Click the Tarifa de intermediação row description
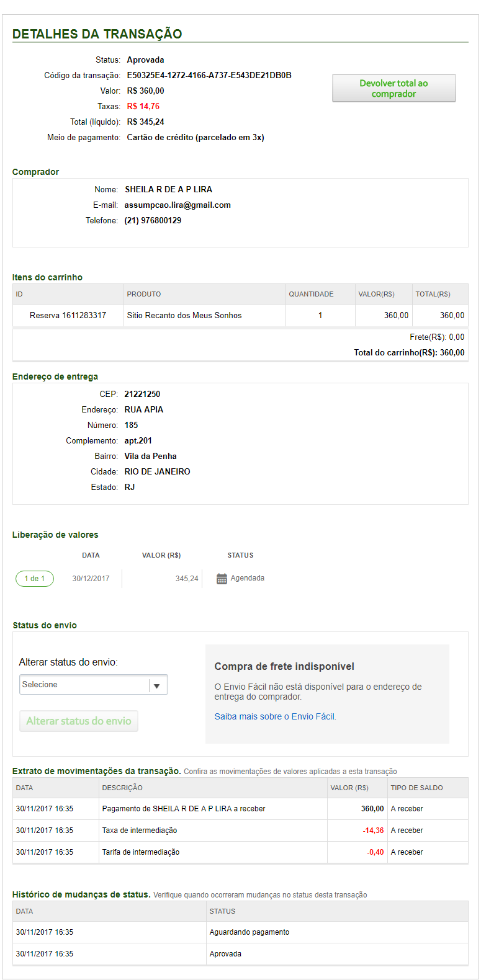 (141, 852)
